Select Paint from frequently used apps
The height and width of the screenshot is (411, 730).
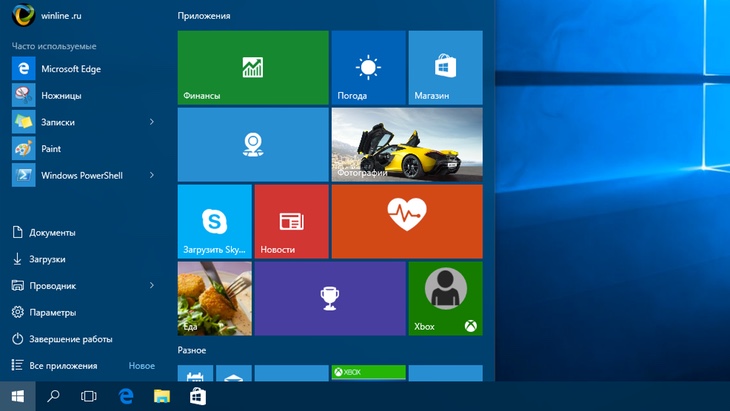(50, 149)
